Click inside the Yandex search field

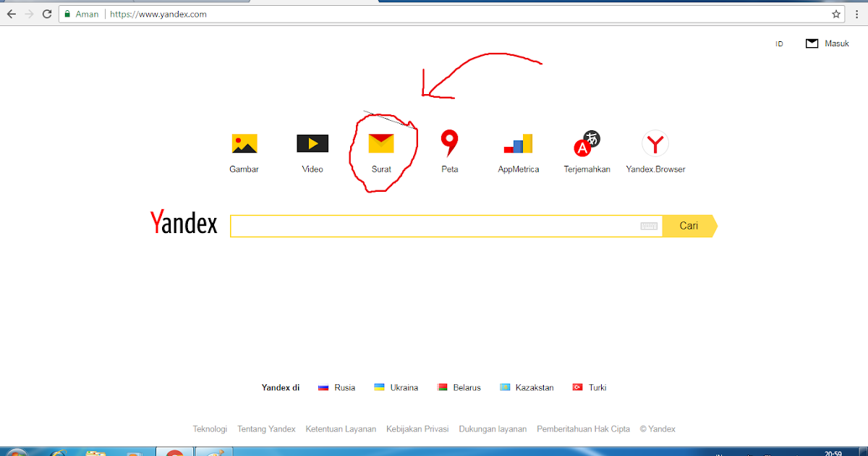tap(434, 225)
